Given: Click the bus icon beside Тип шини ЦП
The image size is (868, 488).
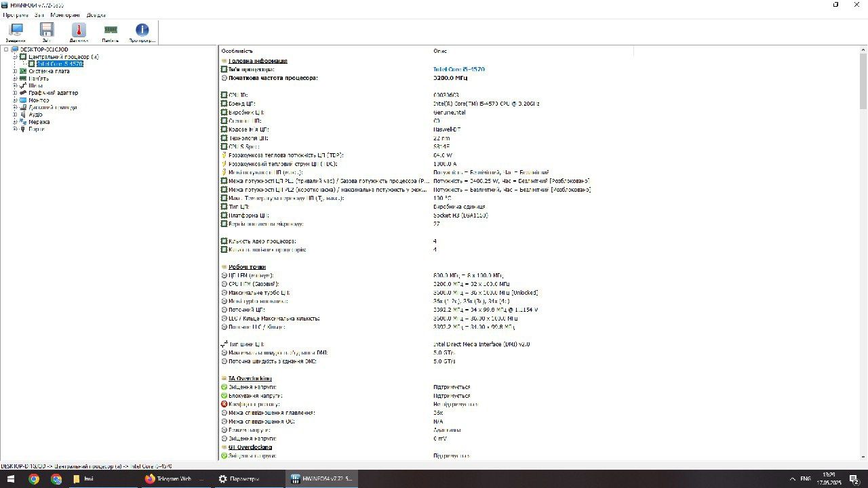Looking at the screenshot, I should [x=224, y=344].
